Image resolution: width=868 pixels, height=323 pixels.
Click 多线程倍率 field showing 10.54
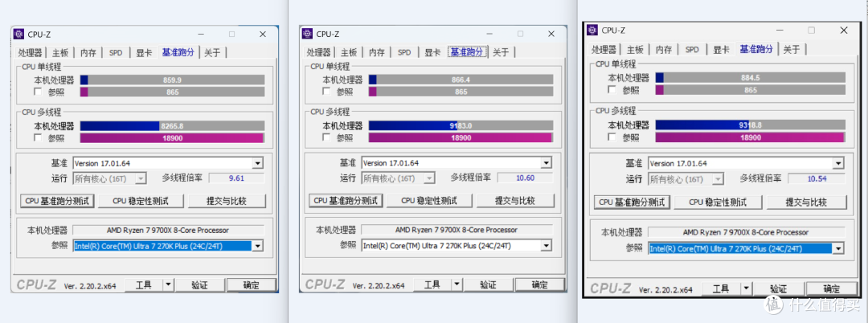816,179
